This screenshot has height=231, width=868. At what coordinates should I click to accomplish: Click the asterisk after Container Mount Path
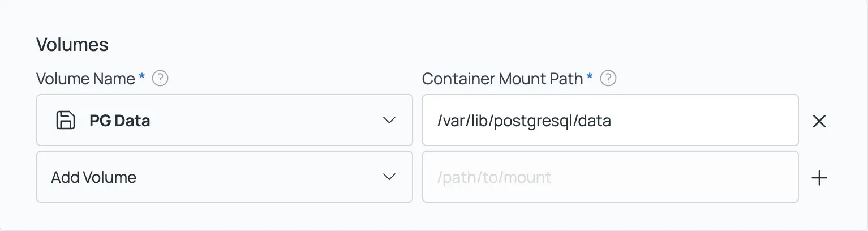tap(590, 78)
